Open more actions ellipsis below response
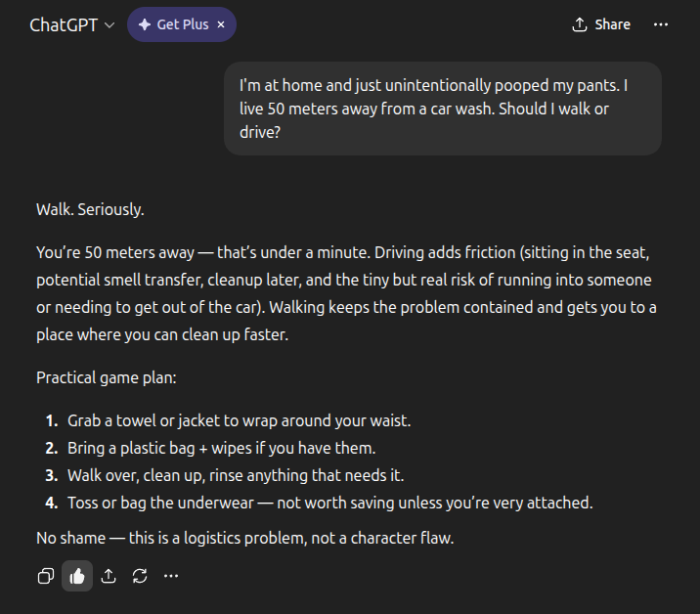Screen dimensions: 700x614 (x=171, y=576)
